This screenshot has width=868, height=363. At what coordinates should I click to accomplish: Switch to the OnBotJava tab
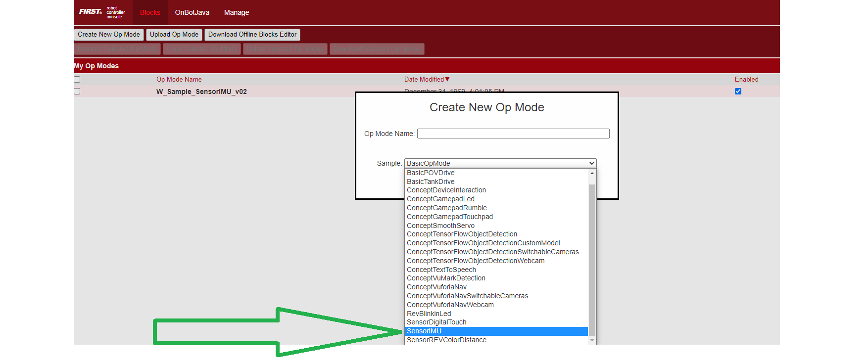tap(192, 12)
